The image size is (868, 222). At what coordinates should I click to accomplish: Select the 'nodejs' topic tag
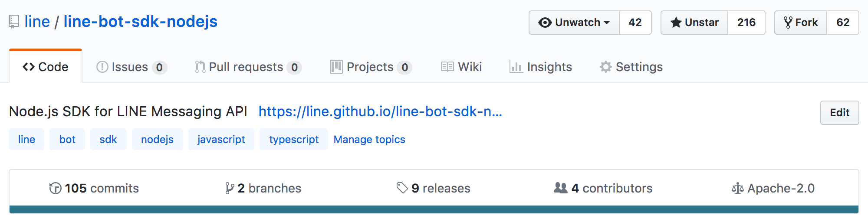pyautogui.click(x=157, y=139)
